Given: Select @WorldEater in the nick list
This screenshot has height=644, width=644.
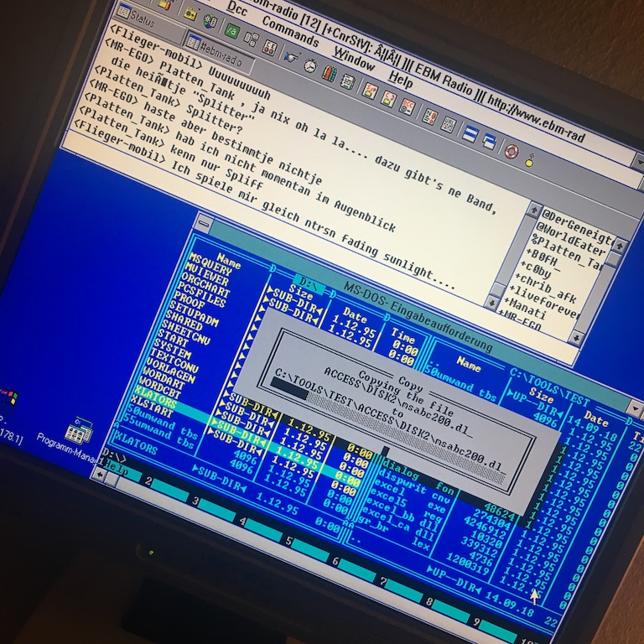Looking at the screenshot, I should (572, 237).
